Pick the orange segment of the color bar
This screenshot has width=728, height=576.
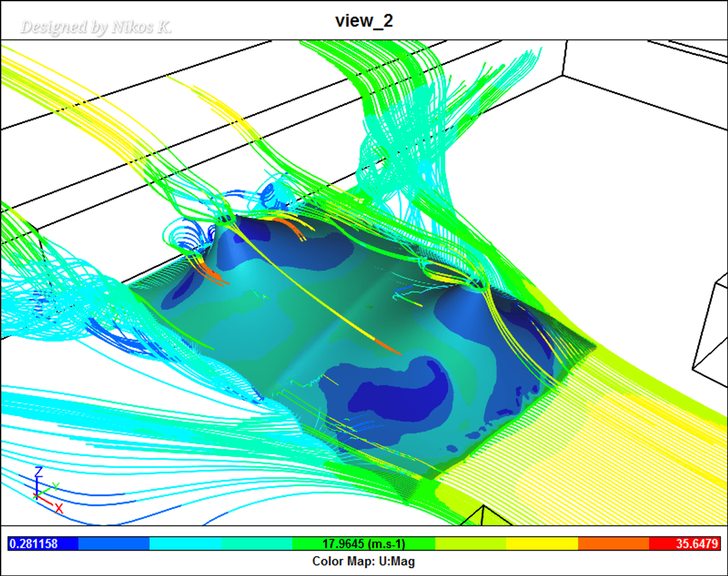click(613, 544)
